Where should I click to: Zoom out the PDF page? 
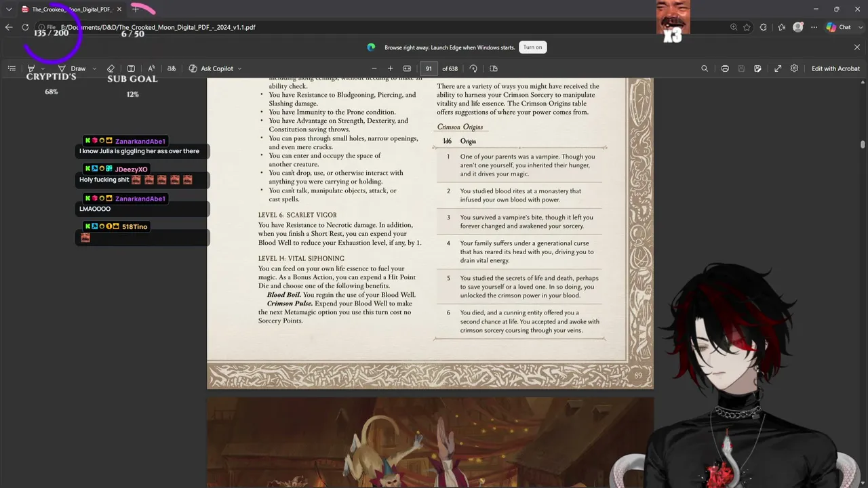click(374, 68)
